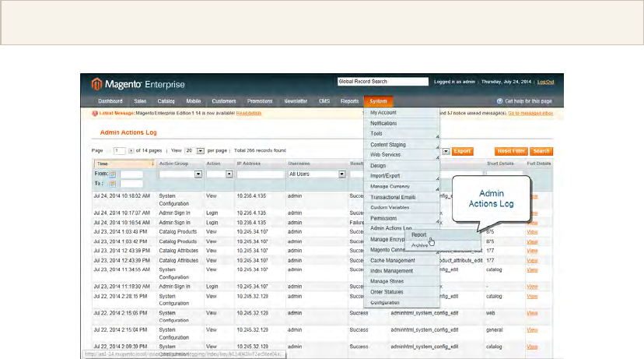Sort by IP Address column header
644x359 pixels.
[x=248, y=164]
